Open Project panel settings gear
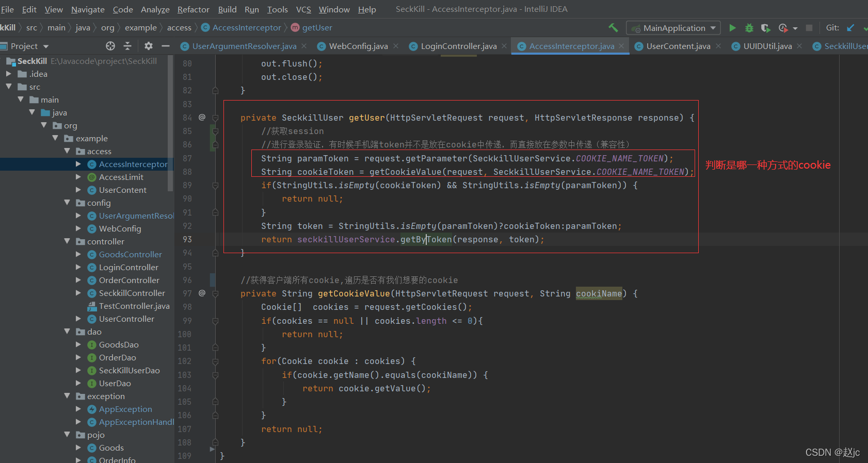The image size is (868, 463). [149, 46]
